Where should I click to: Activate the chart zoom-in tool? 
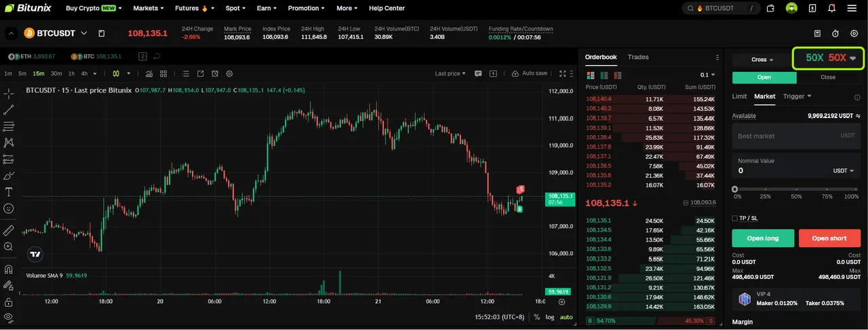point(9,247)
